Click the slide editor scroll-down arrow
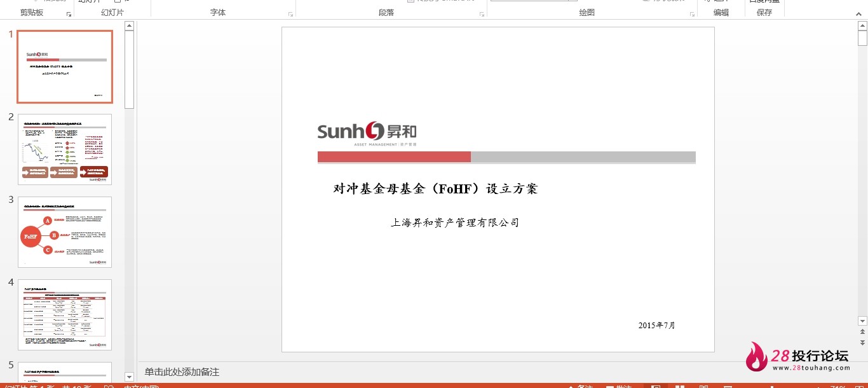Screen dimensions: 868x388 click(x=862, y=321)
